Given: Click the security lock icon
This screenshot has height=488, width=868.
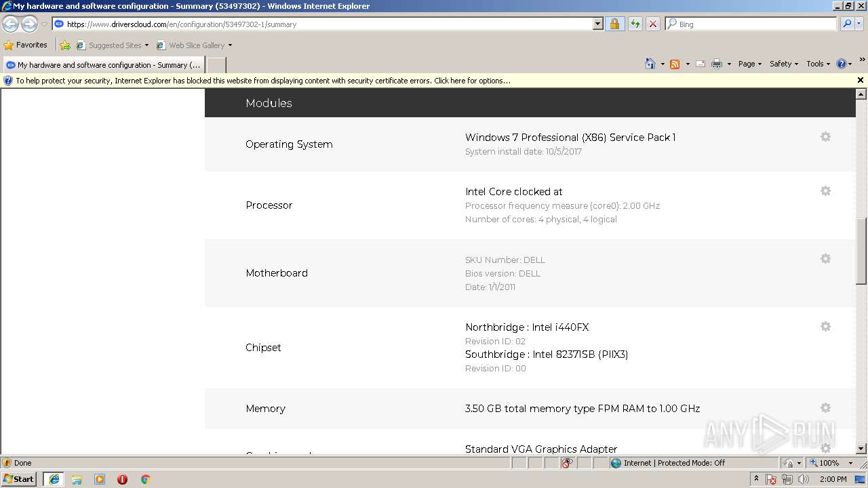Looking at the screenshot, I should click(x=614, y=24).
